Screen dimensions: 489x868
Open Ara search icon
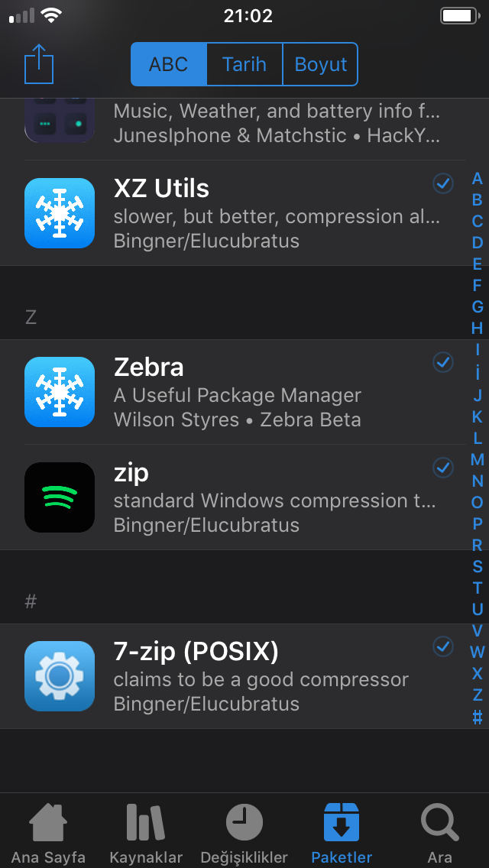(x=439, y=823)
